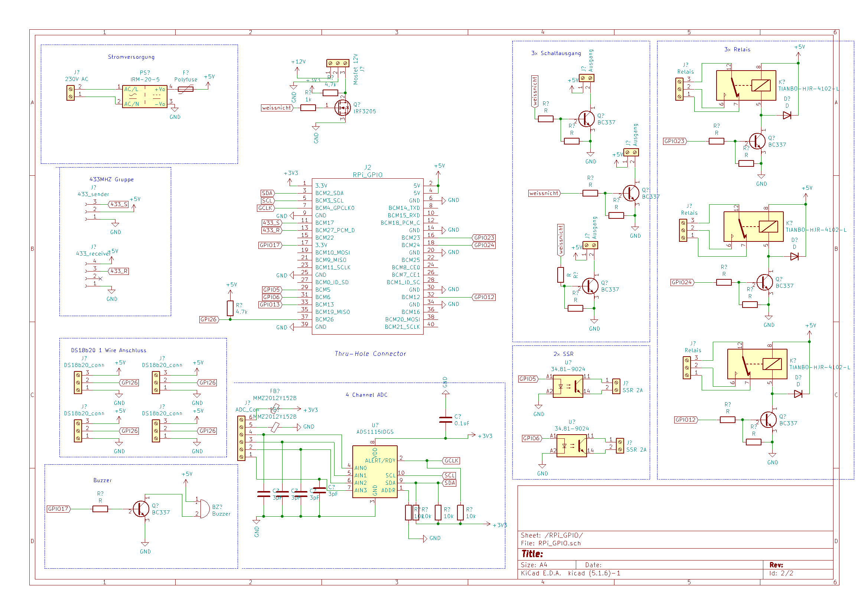The width and height of the screenshot is (868, 614).
Task: Select the RPi_GPIO J2 header body
Action: pyautogui.click(x=368, y=257)
